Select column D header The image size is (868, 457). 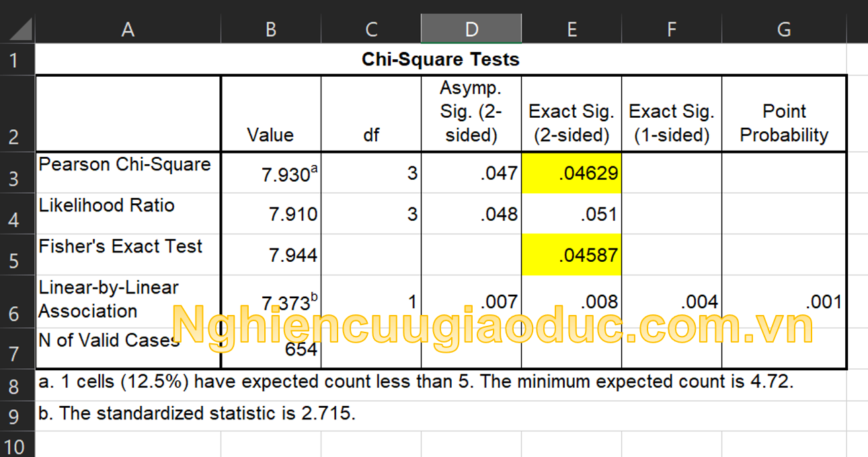[x=471, y=30]
